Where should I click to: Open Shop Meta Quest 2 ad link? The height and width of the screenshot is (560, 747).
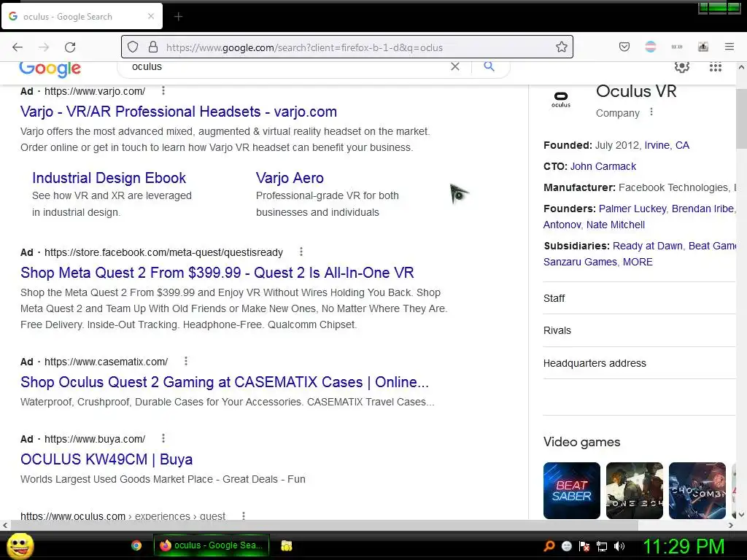click(x=217, y=273)
